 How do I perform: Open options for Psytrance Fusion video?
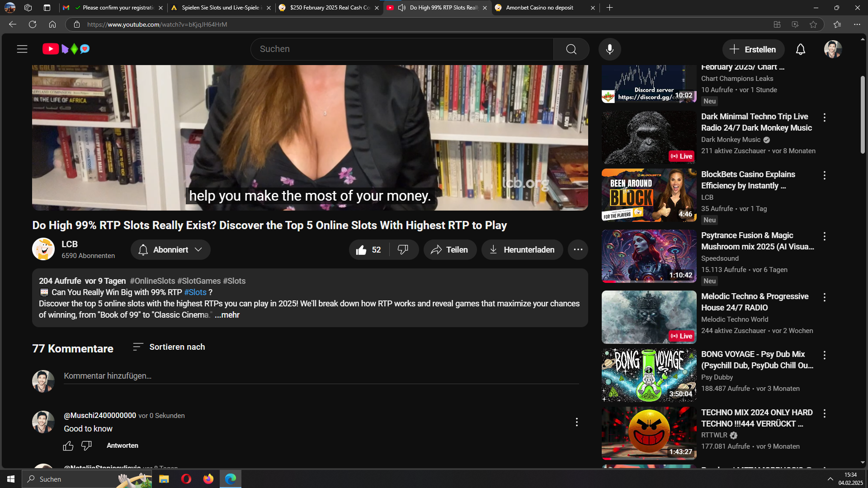pos(824,236)
